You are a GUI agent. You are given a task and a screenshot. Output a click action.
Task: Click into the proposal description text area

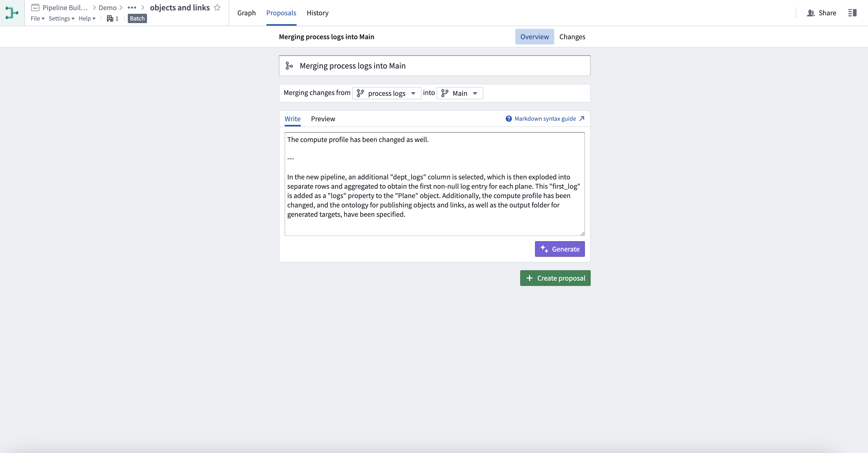pos(434,184)
